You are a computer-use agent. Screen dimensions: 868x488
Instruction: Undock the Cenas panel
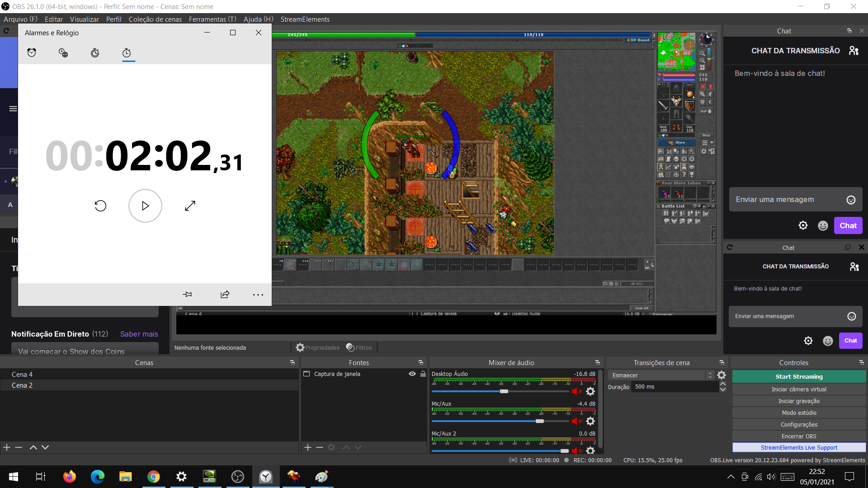click(292, 362)
